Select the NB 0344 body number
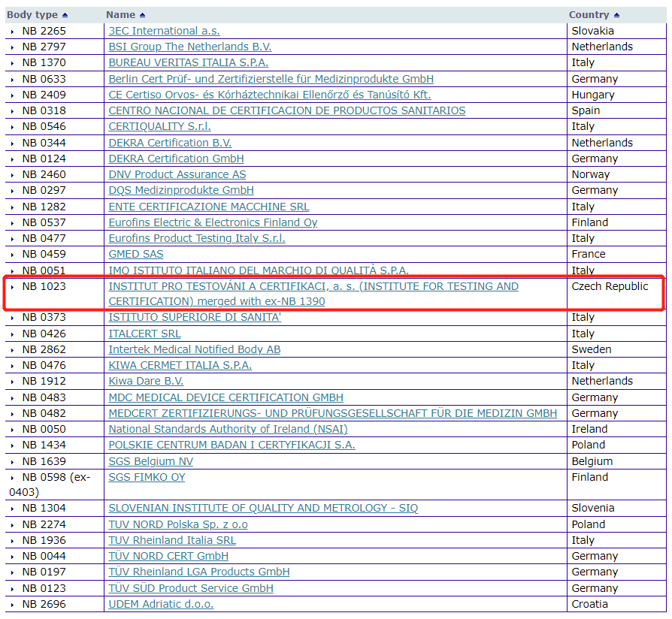Screen dimensions: 672x619 point(44,143)
